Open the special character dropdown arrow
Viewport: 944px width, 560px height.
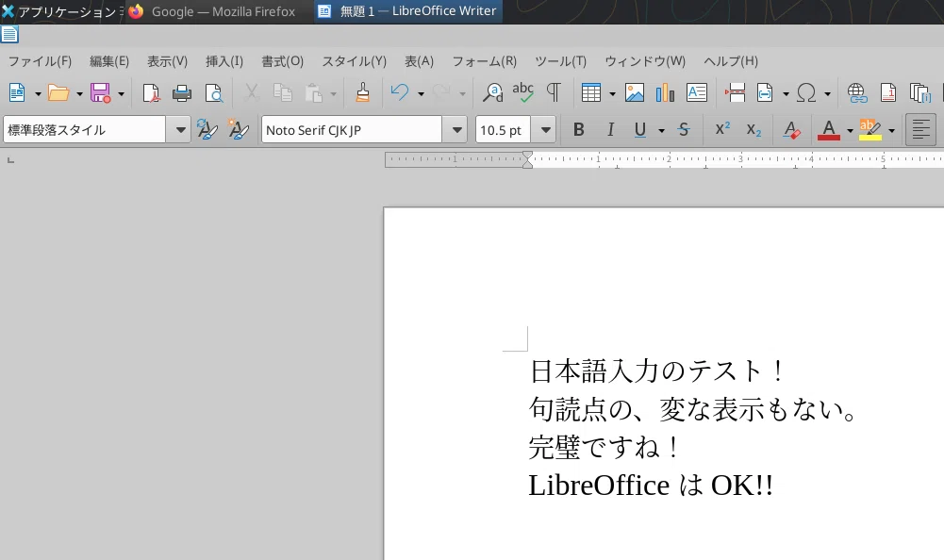(827, 94)
